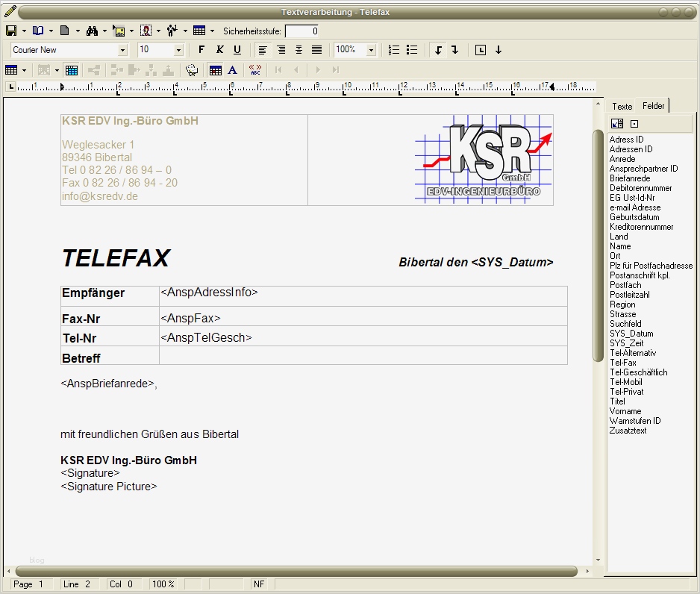Viewport: 700px width, 594px height.
Task: Click the ABC spell check icon
Action: (x=255, y=70)
